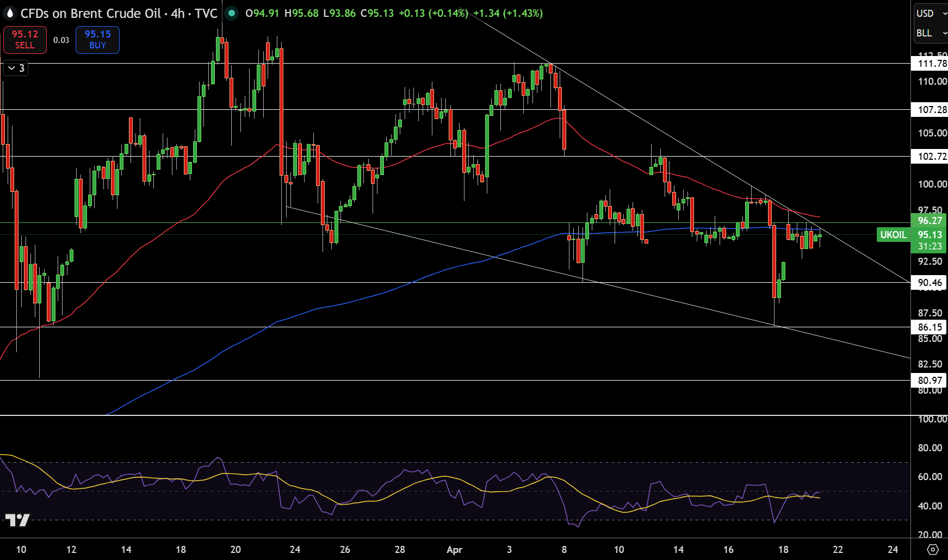The image size is (948, 560).
Task: Click the 4h timeframe label
Action: tap(178, 13)
